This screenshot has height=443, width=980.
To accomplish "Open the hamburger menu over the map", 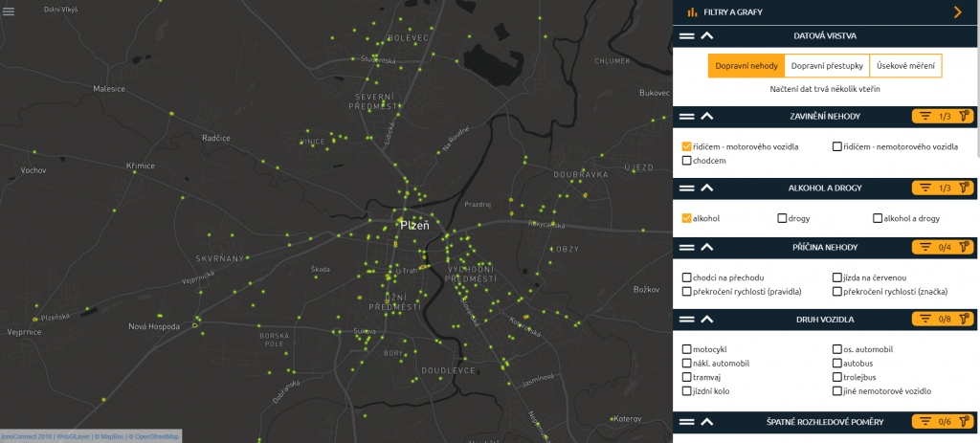I will [x=8, y=11].
